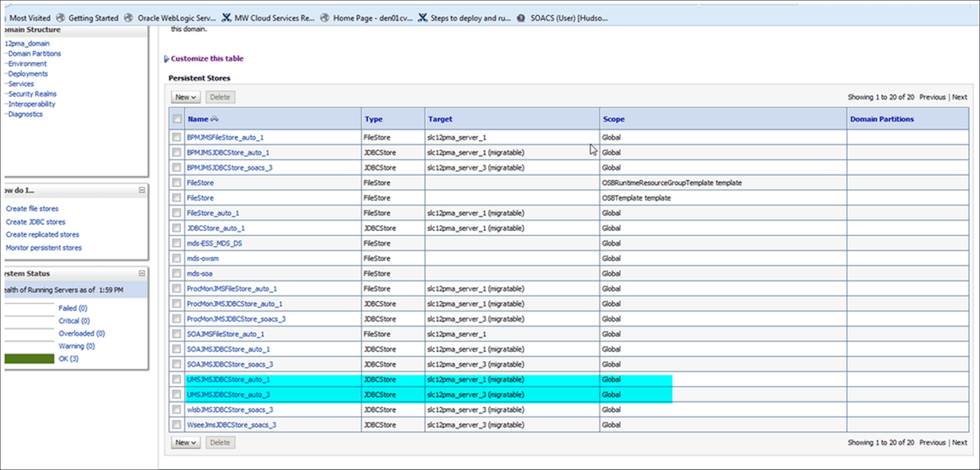The width and height of the screenshot is (980, 470).
Task: Toggle the select-all checkbox in table header
Action: pyautogui.click(x=177, y=119)
